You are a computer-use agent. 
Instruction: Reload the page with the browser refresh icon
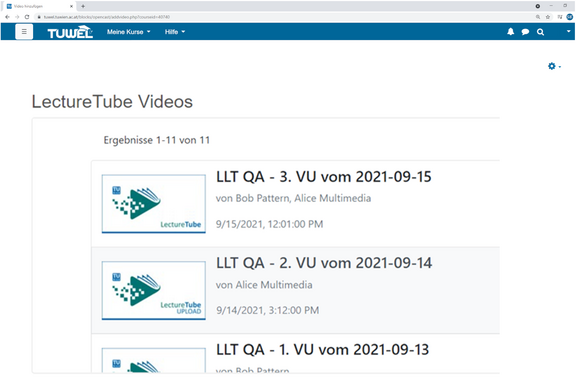pyautogui.click(x=27, y=17)
